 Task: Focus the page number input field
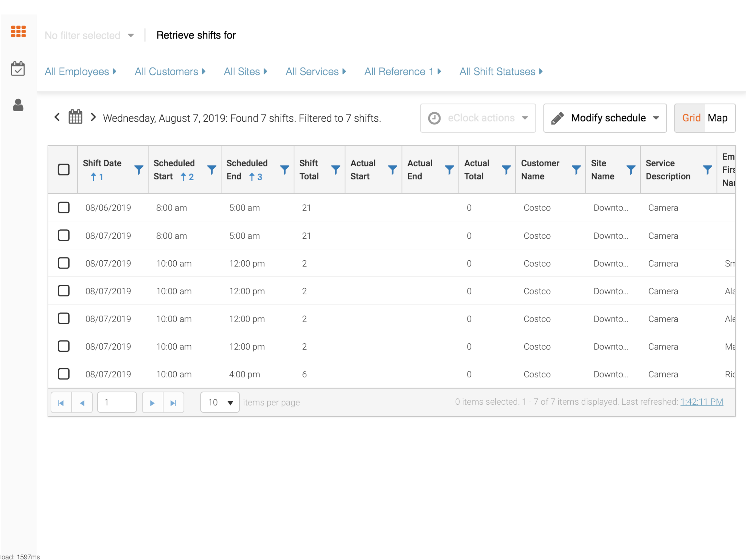click(117, 402)
